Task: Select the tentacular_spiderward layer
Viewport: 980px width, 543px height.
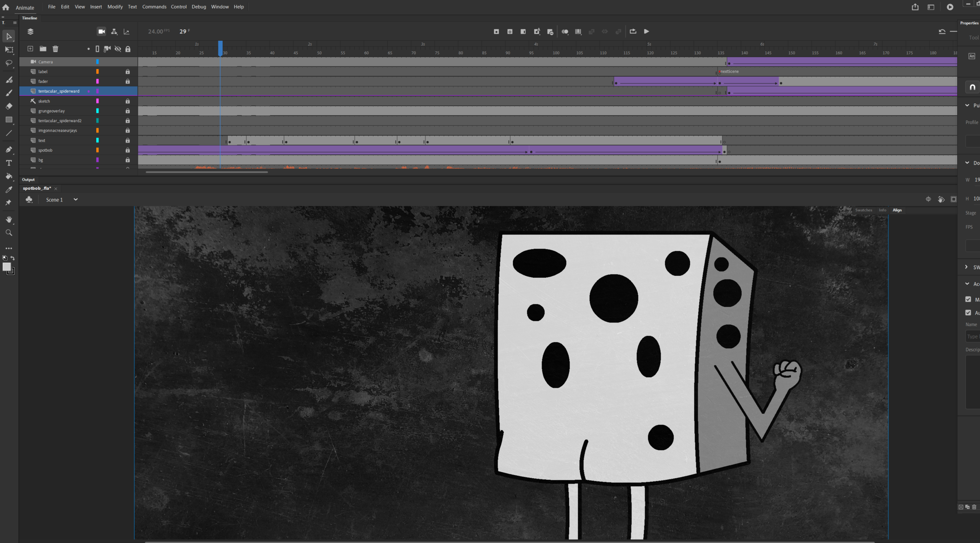Action: click(59, 91)
